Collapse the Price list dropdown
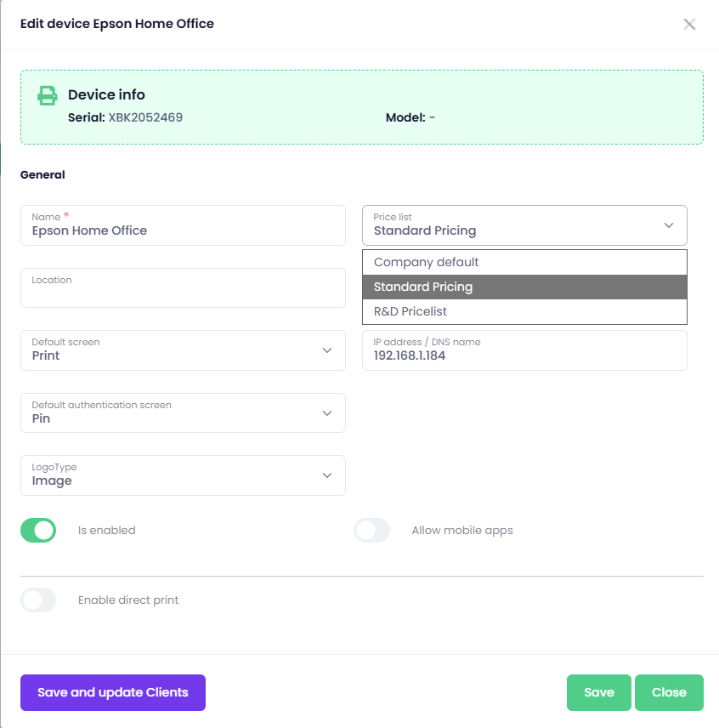 click(524, 225)
